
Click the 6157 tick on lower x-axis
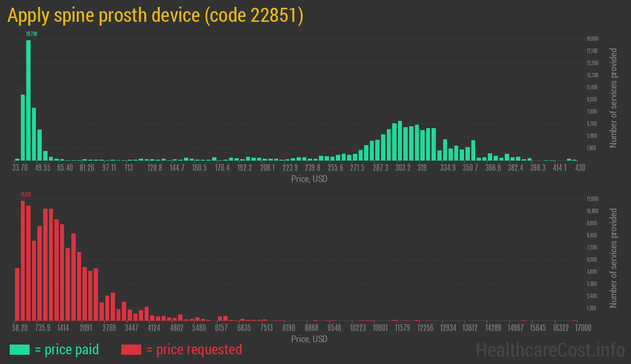click(221, 328)
